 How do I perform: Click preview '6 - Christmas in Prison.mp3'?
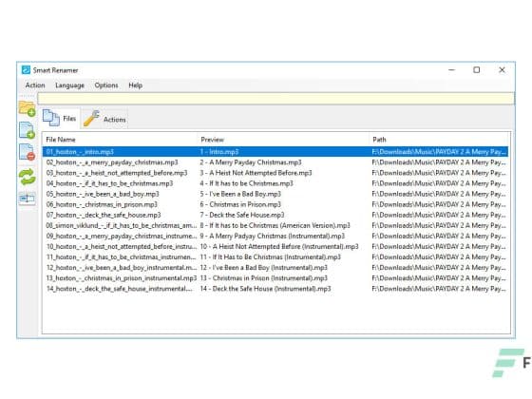pyautogui.click(x=240, y=204)
